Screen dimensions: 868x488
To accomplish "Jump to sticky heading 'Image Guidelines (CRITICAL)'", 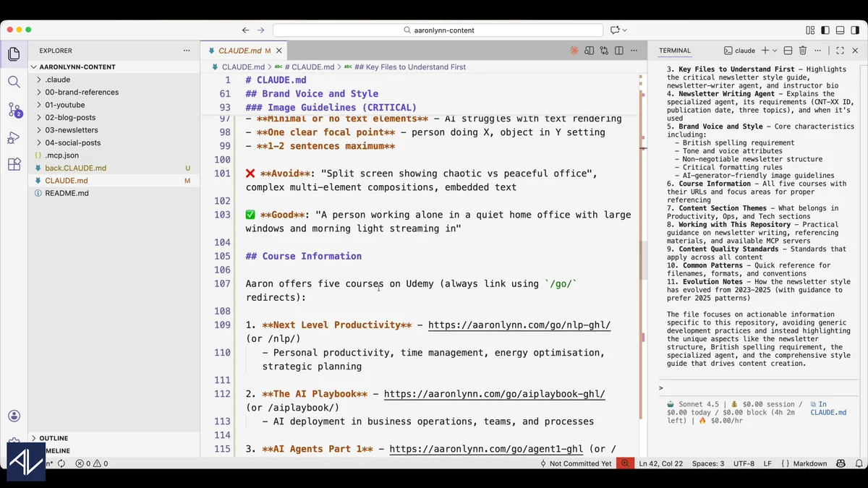I will (x=331, y=108).
